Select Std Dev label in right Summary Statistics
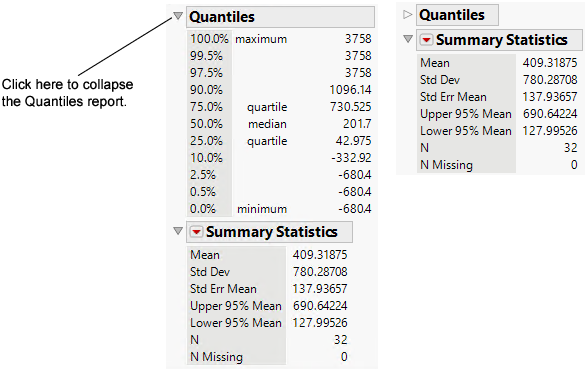The image size is (587, 371). (440, 80)
